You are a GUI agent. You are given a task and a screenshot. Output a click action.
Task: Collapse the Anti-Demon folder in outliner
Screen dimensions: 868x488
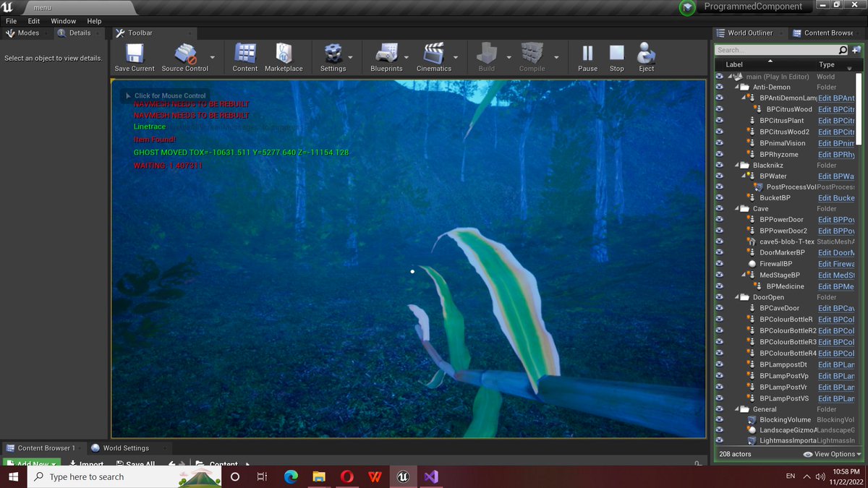[x=736, y=87]
